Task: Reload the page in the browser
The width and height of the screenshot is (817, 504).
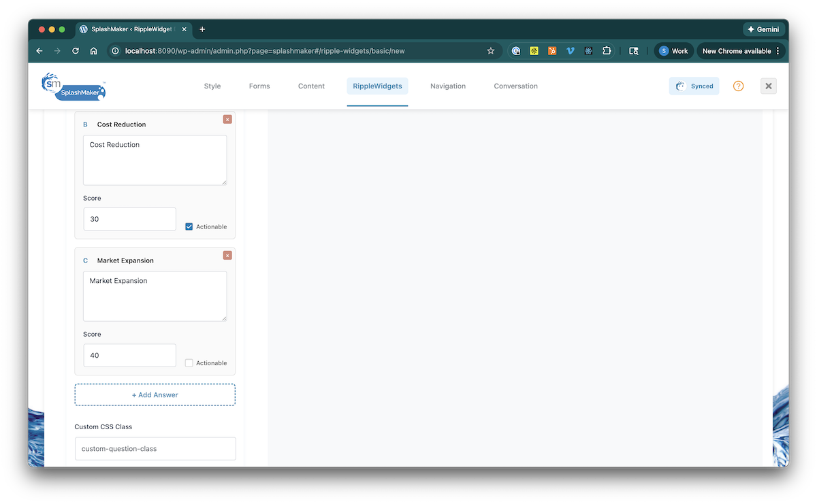Action: (x=76, y=51)
